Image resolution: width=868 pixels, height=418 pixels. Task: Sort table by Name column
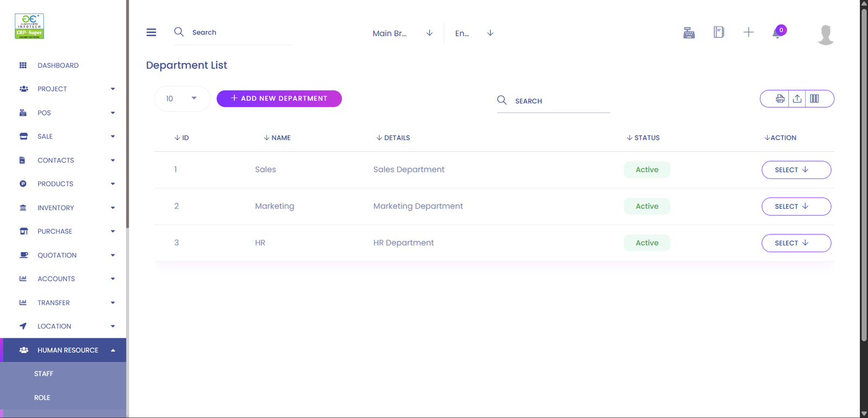coord(277,138)
